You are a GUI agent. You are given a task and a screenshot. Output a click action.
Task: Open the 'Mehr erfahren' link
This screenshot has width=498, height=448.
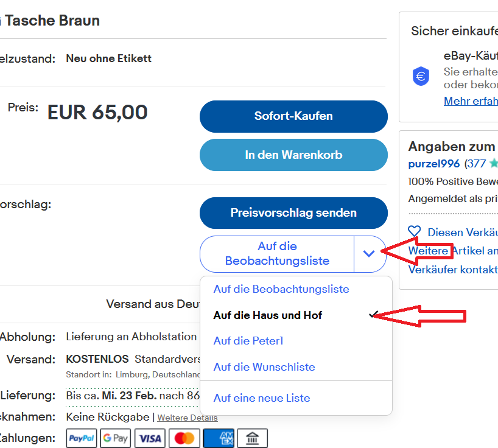[x=471, y=101]
